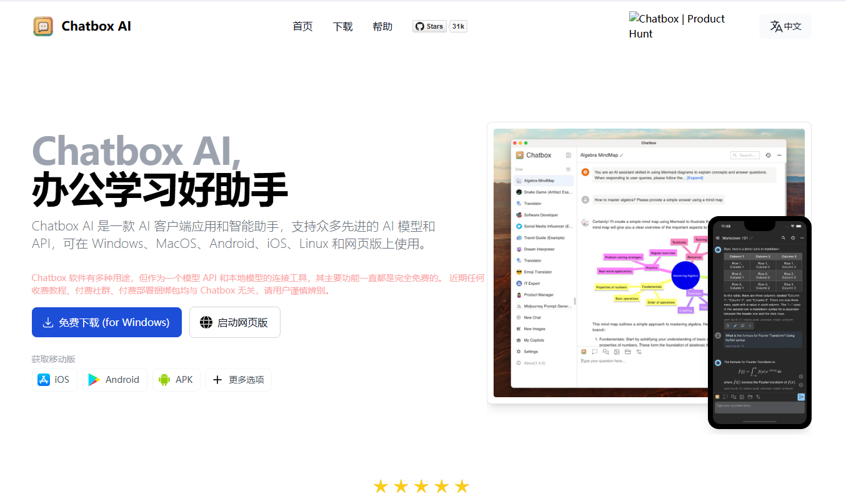
Task: Open the 帮助 menu item
Action: [382, 26]
